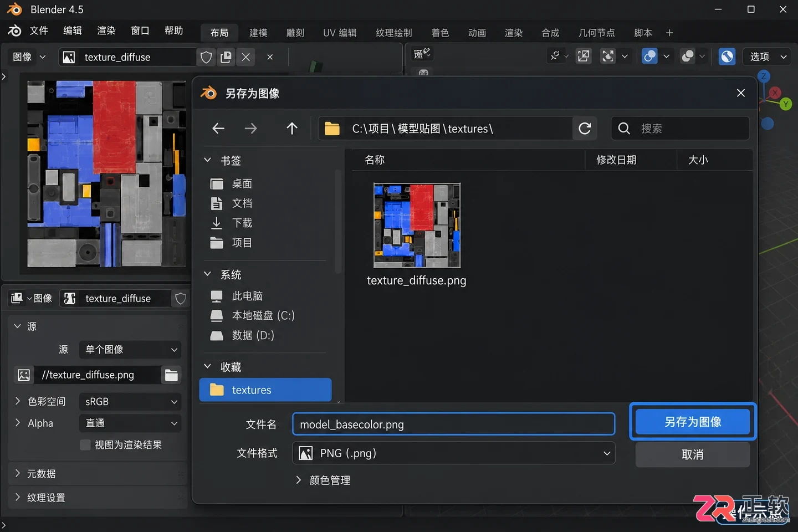Screen dimensions: 798x532
Task: Select solid viewport shading mode
Action: tap(727, 56)
